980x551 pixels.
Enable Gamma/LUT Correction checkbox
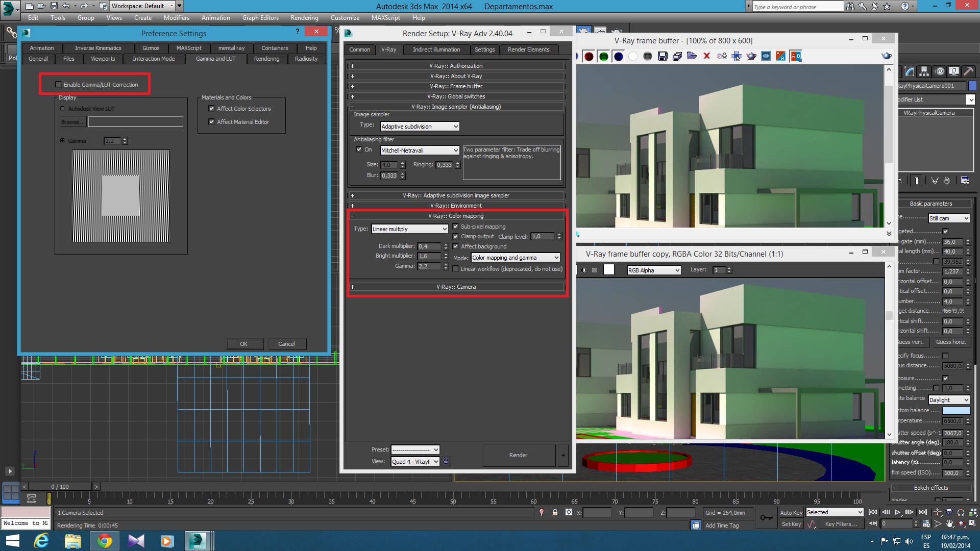coord(58,85)
